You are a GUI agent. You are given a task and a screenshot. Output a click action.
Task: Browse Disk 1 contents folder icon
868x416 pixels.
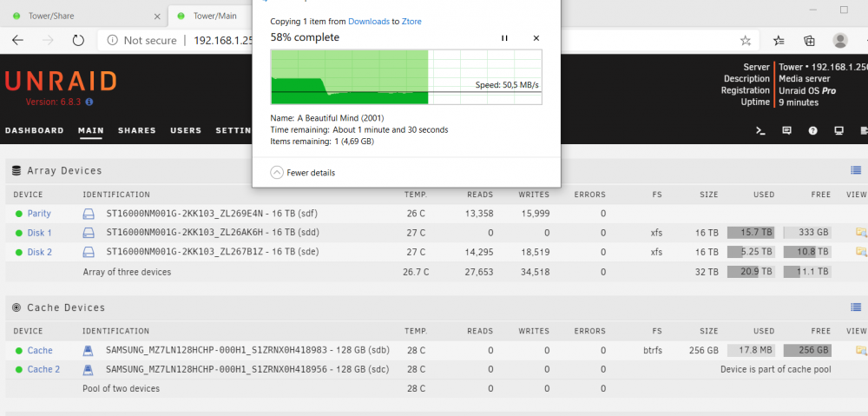tap(861, 233)
